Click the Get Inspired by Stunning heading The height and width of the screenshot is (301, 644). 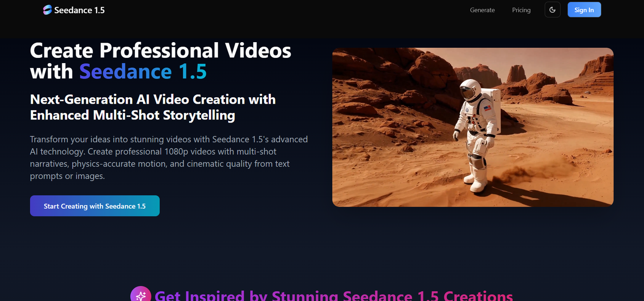click(x=333, y=296)
